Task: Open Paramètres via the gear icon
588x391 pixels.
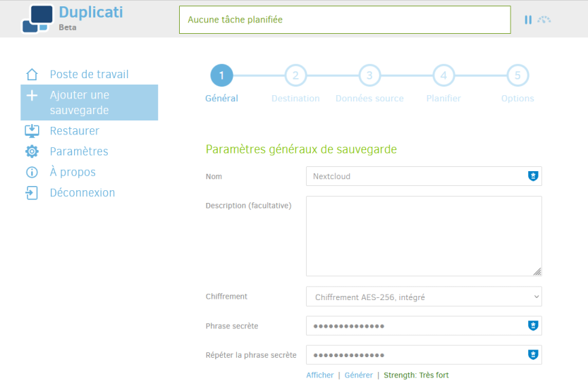Action: tap(32, 151)
